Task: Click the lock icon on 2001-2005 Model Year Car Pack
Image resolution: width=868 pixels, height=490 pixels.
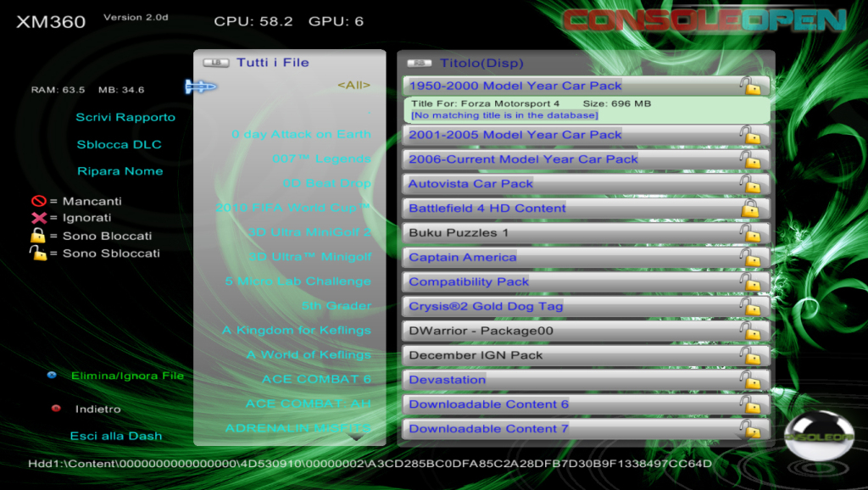Action: pyautogui.click(x=751, y=135)
